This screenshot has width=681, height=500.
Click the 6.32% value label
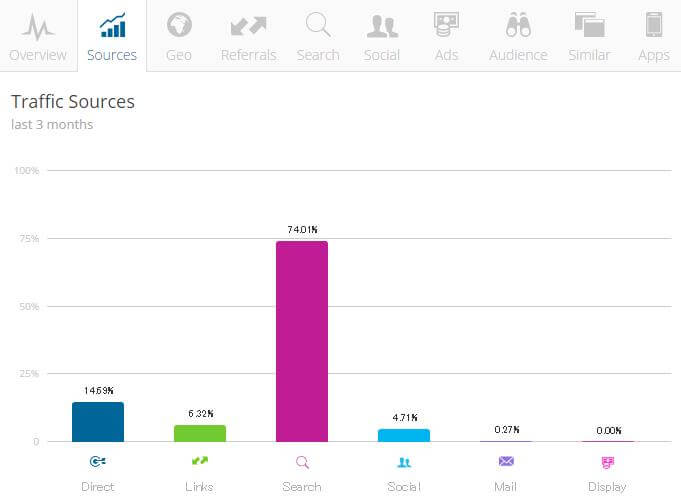(201, 414)
